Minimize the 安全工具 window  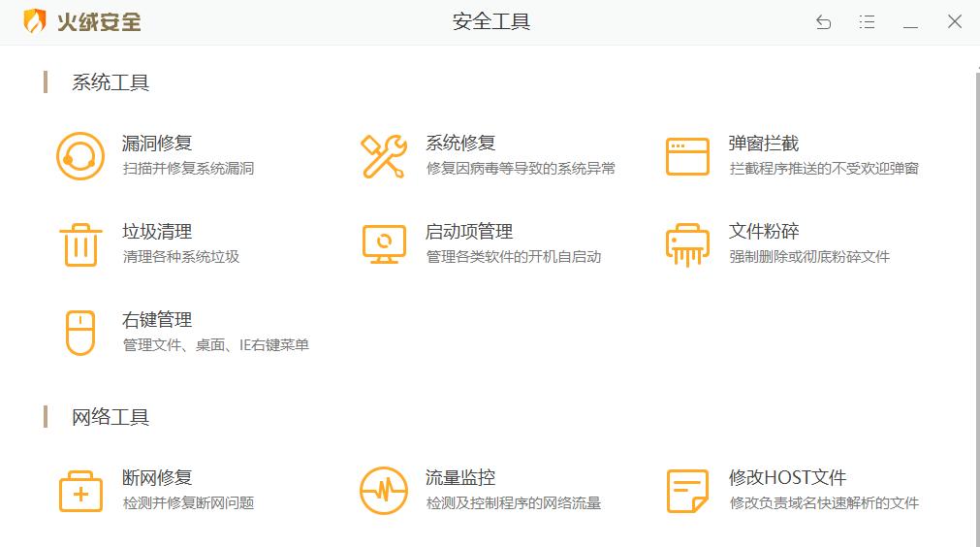pyautogui.click(x=910, y=27)
